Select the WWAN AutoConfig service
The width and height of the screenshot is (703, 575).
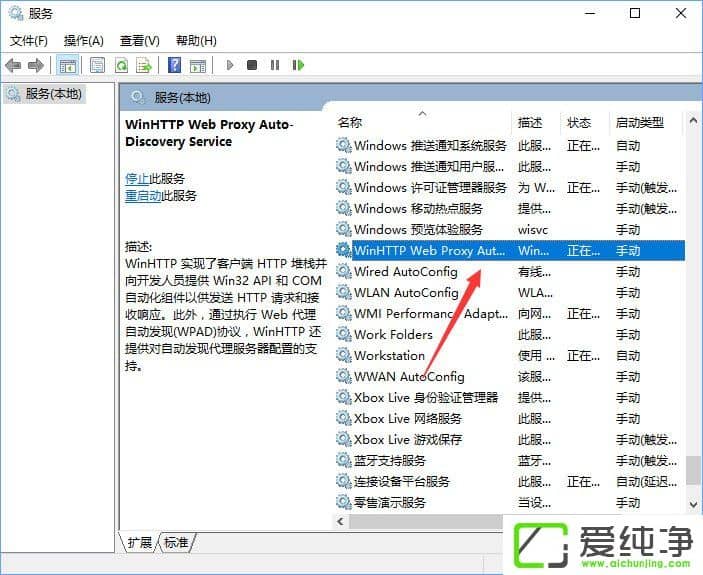point(510,377)
